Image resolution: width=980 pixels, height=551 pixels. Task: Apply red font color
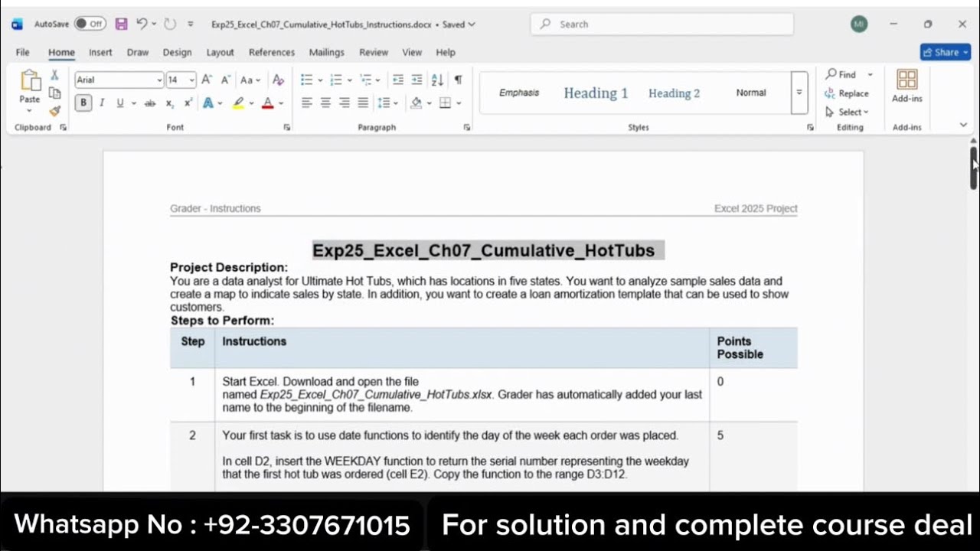coord(267,103)
